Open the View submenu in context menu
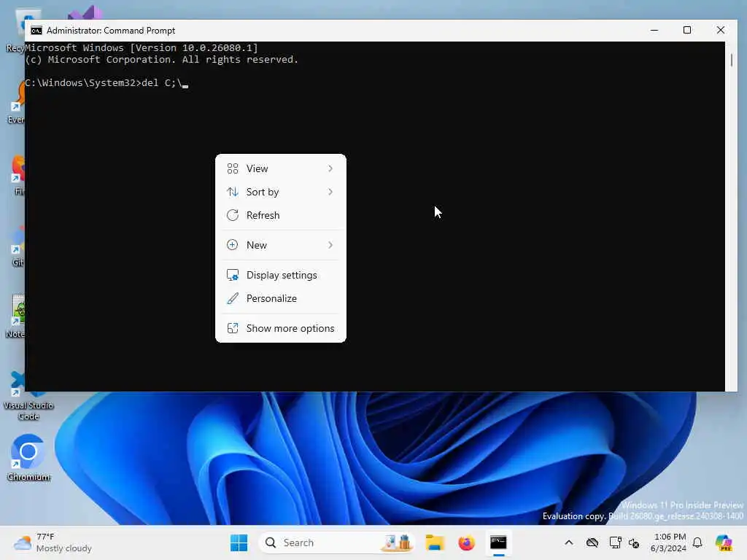 coord(281,168)
